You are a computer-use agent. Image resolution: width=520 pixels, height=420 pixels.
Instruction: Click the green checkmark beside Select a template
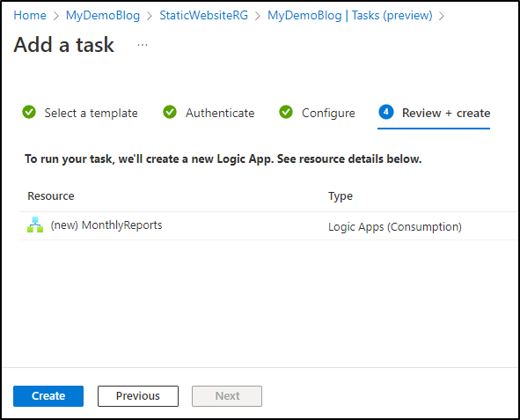29,112
